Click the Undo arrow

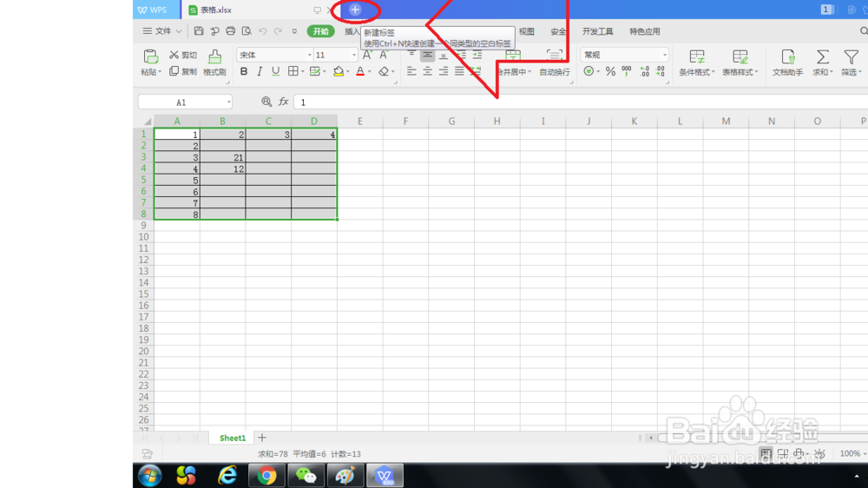[x=263, y=31]
